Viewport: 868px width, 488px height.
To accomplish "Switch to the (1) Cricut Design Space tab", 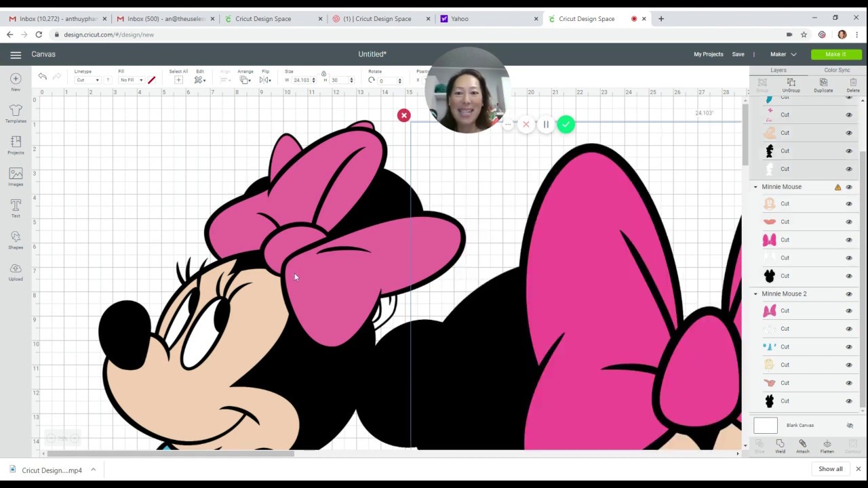I will click(380, 19).
